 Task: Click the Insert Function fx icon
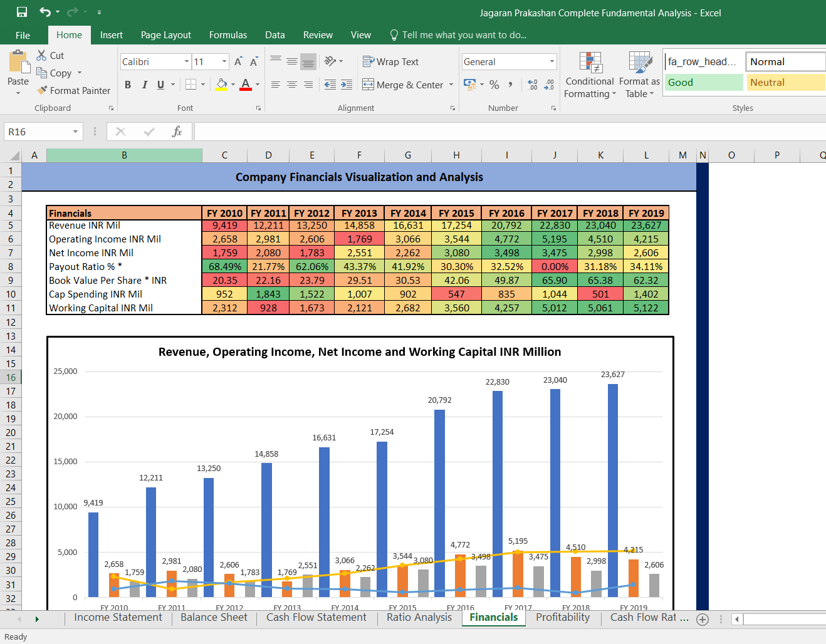pyautogui.click(x=177, y=132)
